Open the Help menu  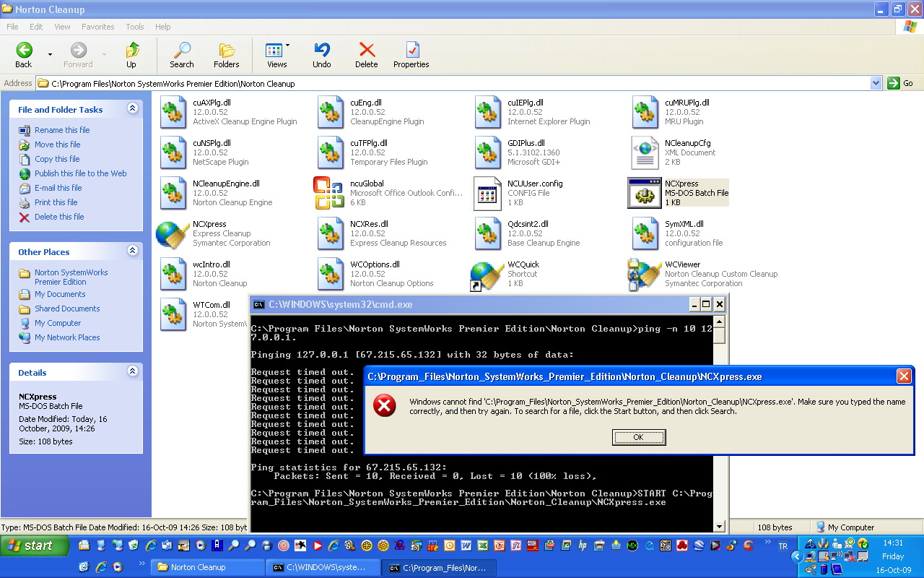[x=163, y=27]
